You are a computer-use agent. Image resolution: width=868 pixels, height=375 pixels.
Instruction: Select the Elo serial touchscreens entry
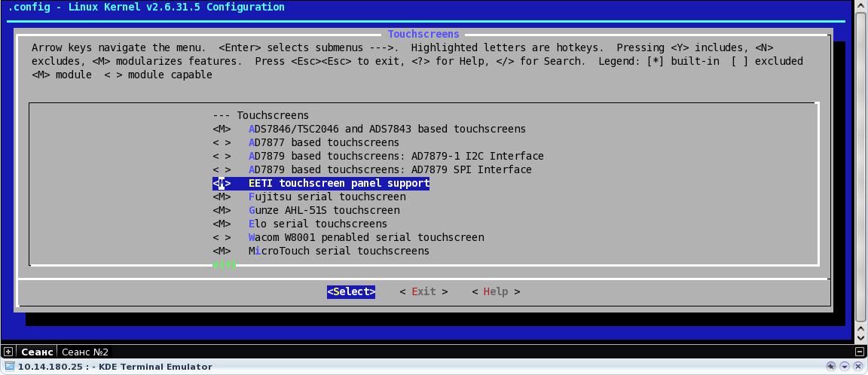pyautogui.click(x=317, y=224)
